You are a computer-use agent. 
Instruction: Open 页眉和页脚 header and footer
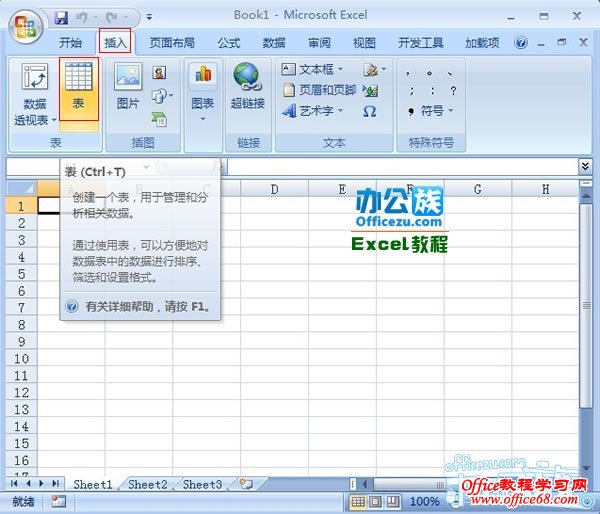point(320,90)
